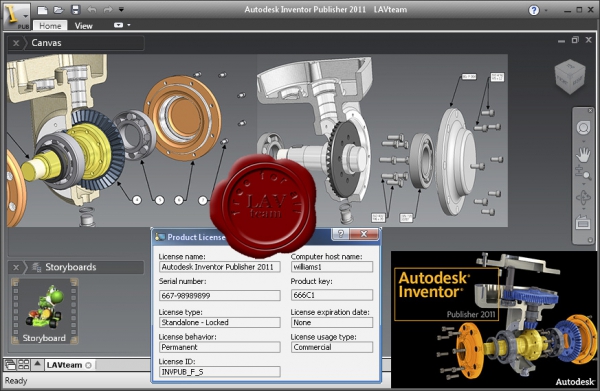Expand the document tabs up arrow
600x391 pixels.
pyautogui.click(x=37, y=364)
